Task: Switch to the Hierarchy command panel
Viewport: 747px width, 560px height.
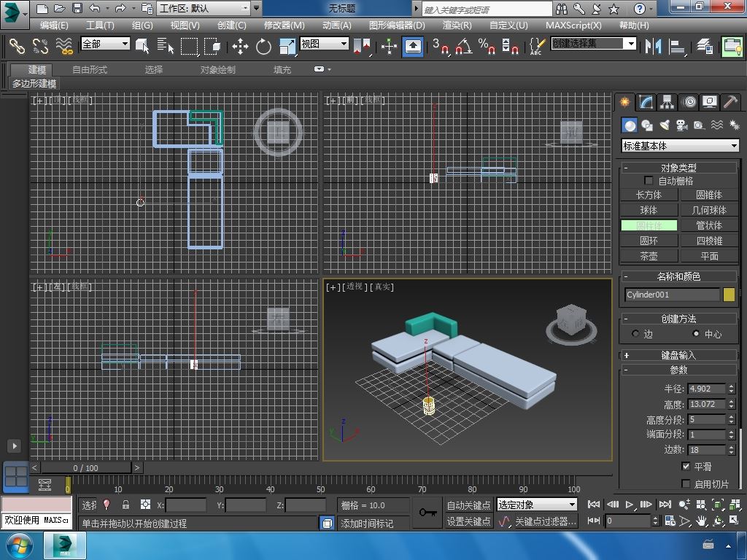Action: pos(667,102)
